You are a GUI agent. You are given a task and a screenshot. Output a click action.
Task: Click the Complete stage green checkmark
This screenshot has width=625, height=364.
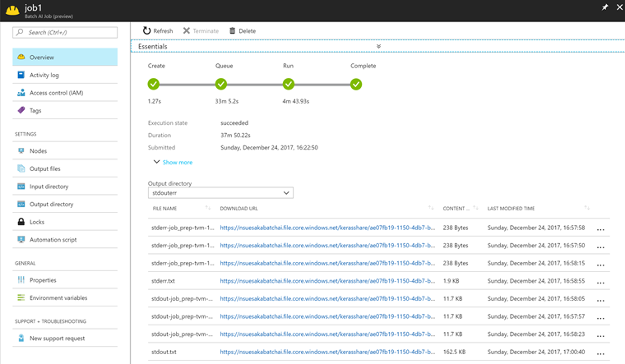tap(356, 84)
